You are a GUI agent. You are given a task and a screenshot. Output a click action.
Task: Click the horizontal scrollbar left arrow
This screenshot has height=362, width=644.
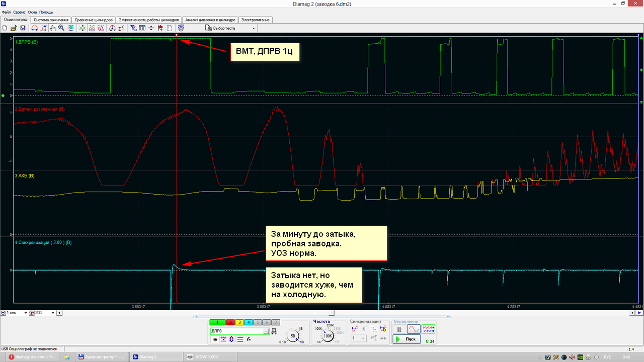coord(60,313)
